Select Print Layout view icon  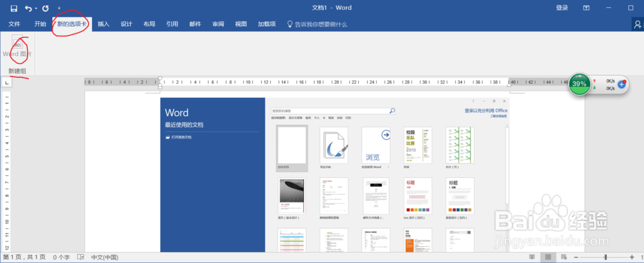pos(547,257)
